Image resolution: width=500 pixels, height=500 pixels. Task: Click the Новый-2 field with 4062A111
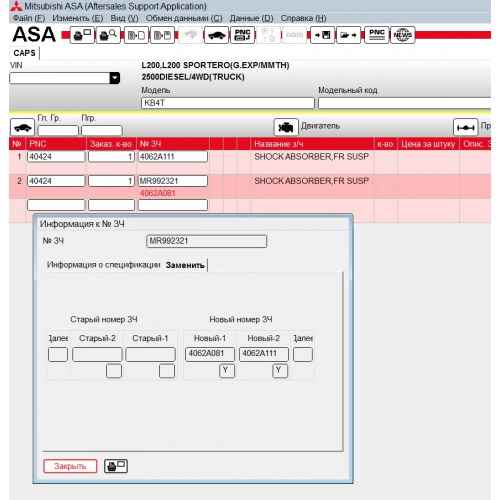coord(264,354)
